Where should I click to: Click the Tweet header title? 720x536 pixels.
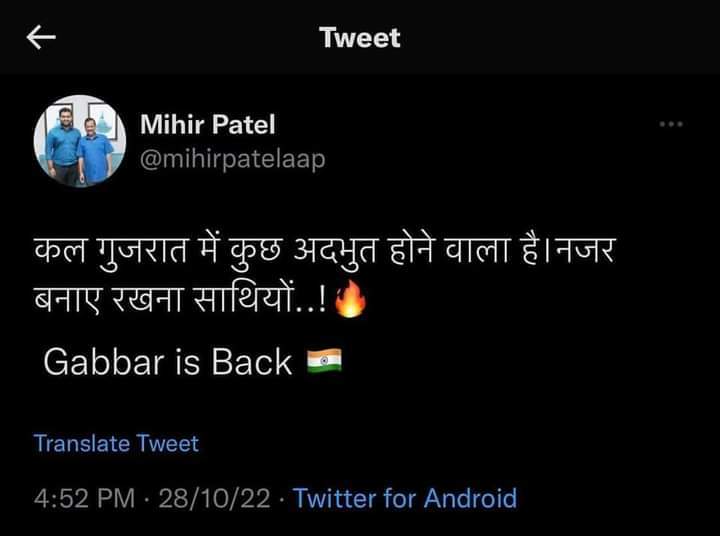click(360, 38)
